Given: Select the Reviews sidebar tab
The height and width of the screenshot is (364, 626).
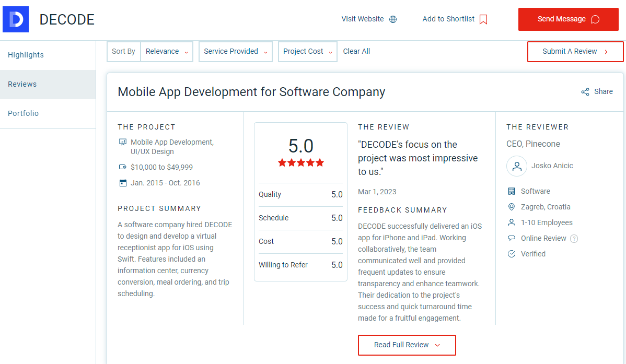Looking at the screenshot, I should (x=48, y=84).
